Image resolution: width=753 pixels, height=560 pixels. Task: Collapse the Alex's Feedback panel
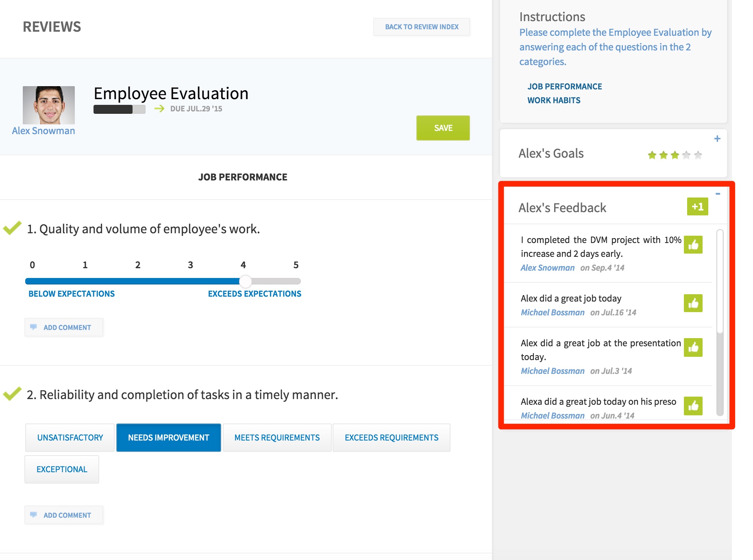tap(717, 193)
